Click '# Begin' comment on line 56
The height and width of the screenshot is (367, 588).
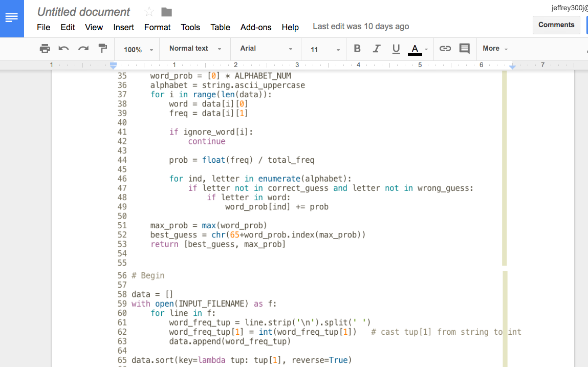[x=148, y=275]
